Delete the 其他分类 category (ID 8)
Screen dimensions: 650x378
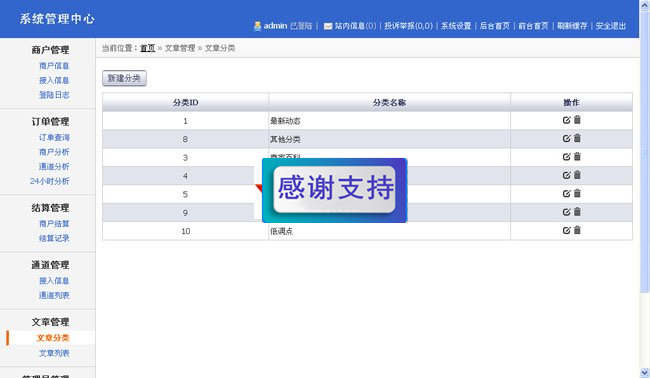[x=577, y=138]
